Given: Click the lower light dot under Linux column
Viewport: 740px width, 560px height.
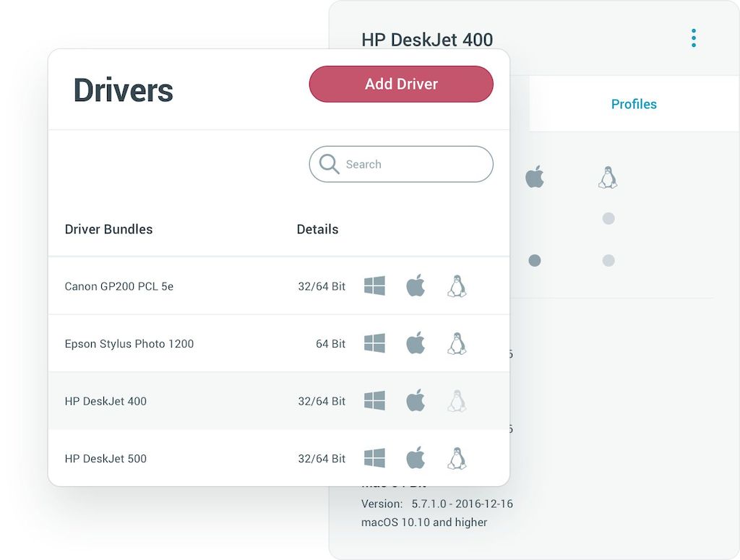Looking at the screenshot, I should point(608,260).
